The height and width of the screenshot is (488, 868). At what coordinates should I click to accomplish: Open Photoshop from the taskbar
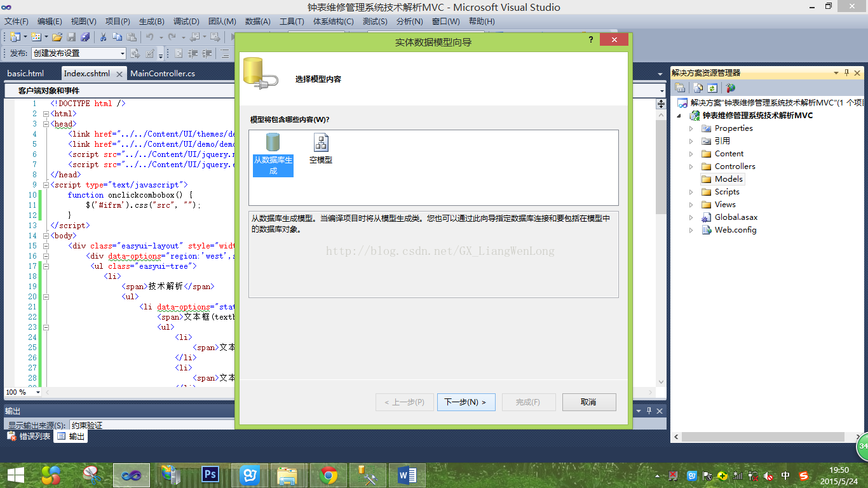pyautogui.click(x=210, y=475)
